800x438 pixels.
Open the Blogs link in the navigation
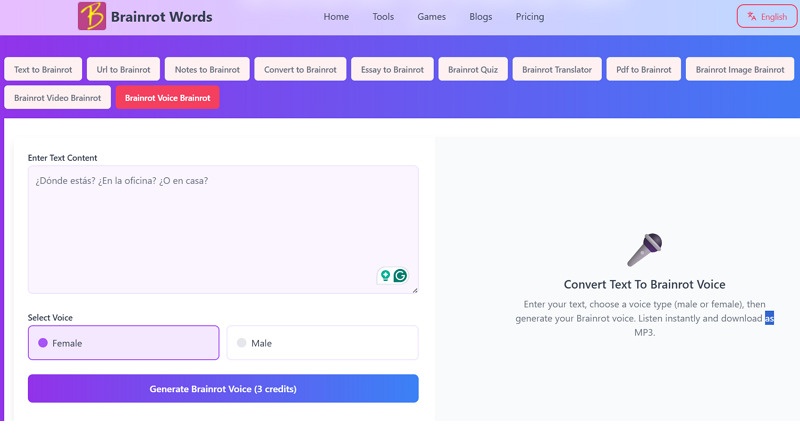click(x=481, y=17)
